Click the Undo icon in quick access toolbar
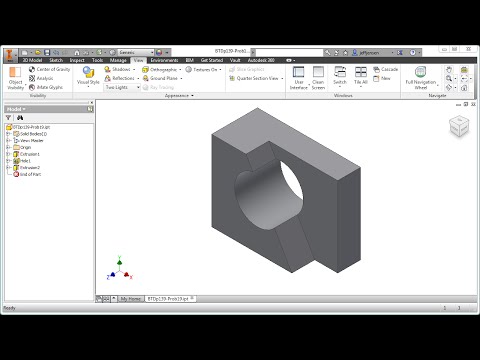Image resolution: width=480 pixels, height=360 pixels. tap(56, 53)
